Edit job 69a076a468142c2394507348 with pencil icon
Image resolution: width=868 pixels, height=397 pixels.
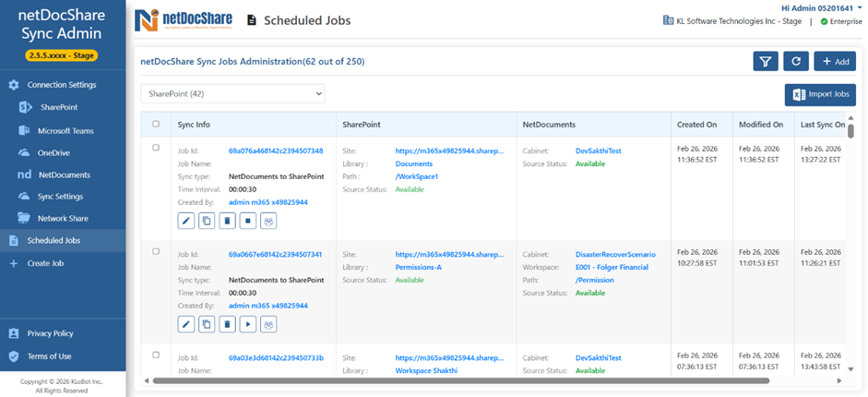coord(186,221)
